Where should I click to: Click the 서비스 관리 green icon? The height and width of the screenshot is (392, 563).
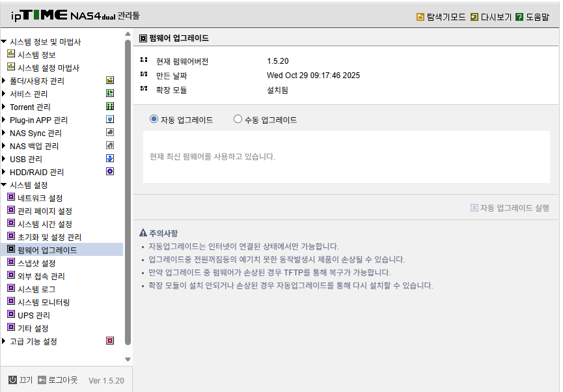110,93
